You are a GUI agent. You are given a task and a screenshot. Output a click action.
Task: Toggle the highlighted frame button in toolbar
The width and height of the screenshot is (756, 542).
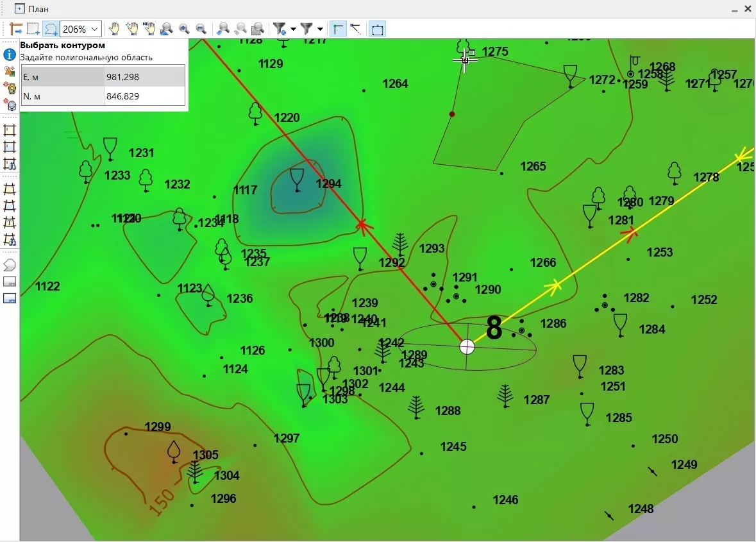tap(378, 29)
